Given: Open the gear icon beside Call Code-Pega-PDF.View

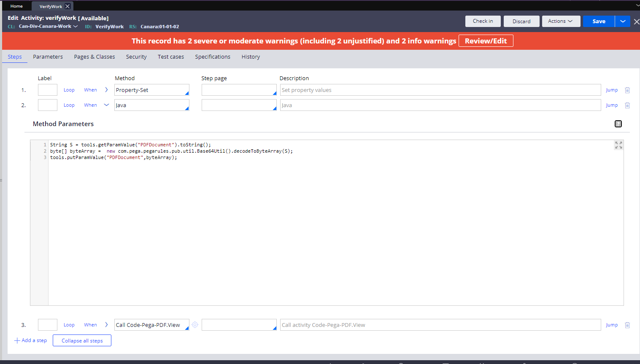Looking at the screenshot, I should (194, 324).
